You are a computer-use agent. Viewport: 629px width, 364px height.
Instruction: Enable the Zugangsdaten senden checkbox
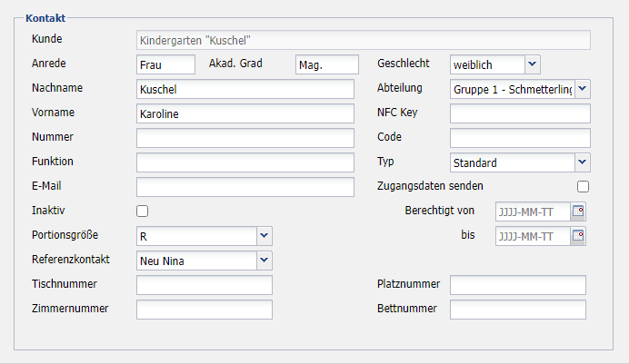pyautogui.click(x=583, y=187)
